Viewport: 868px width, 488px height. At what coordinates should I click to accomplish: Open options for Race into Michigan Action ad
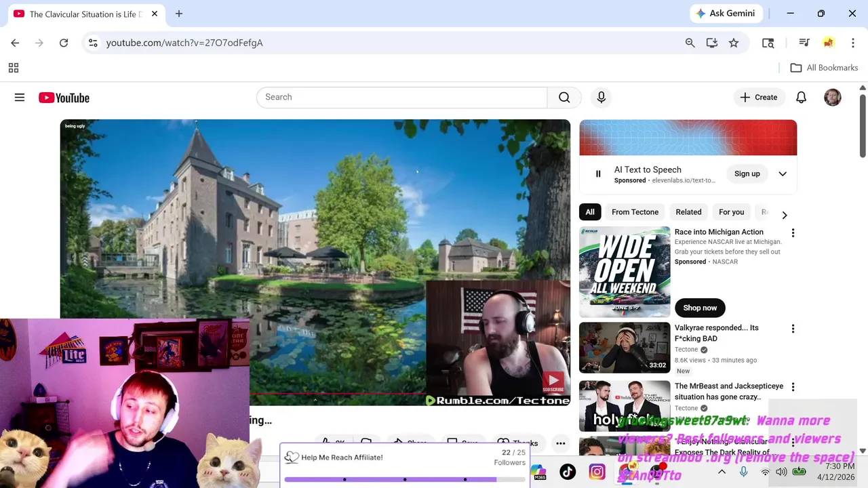pos(793,233)
